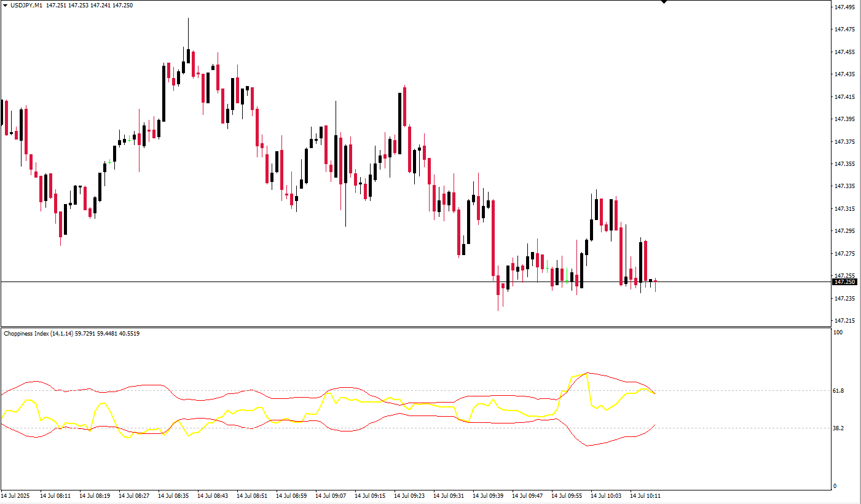Click the 100 mark on indicator scale
Screen dimensions: 861x504
(837, 333)
